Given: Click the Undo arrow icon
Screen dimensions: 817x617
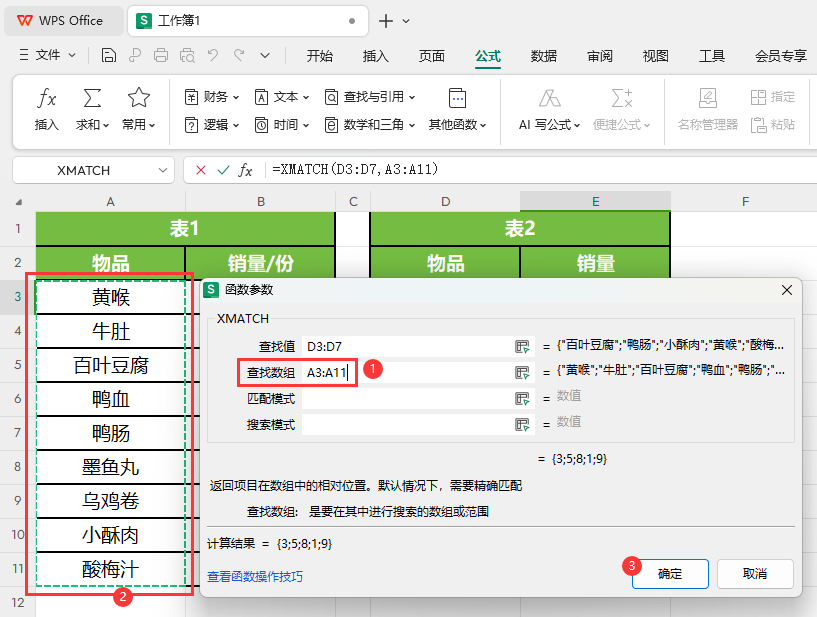Looking at the screenshot, I should pyautogui.click(x=213, y=55).
